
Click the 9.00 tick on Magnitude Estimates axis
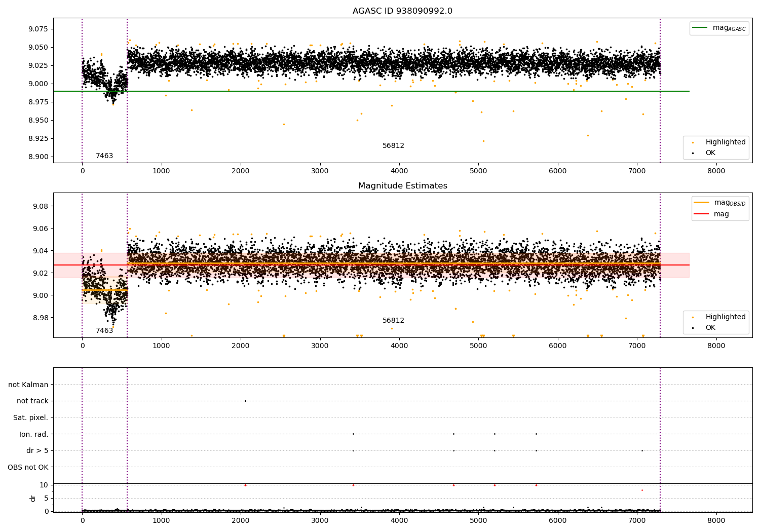coord(41,295)
